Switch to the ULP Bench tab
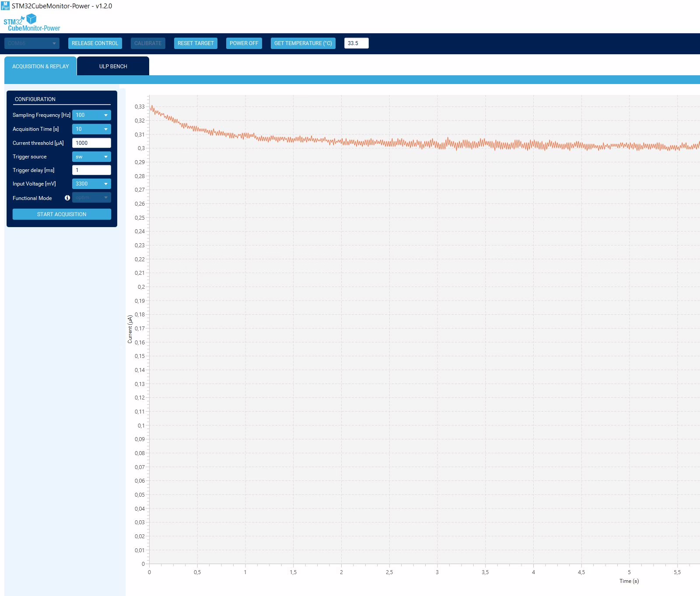Viewport: 700px width, 596px height. coord(113,67)
